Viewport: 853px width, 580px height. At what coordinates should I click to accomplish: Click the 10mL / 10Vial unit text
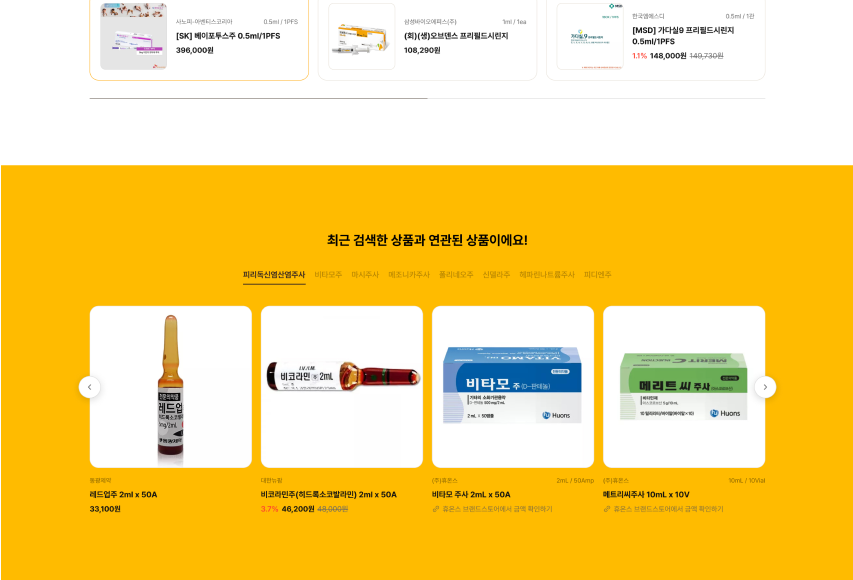coord(747,480)
